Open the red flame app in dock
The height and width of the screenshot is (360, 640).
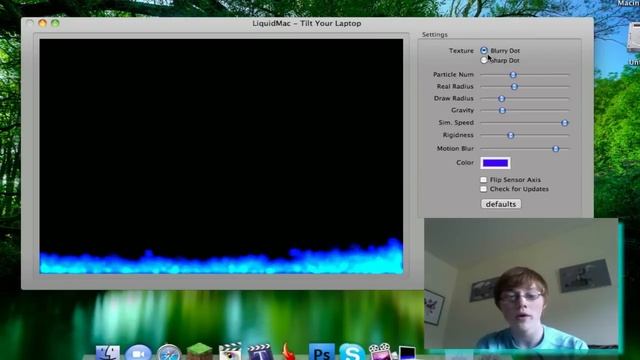289,352
